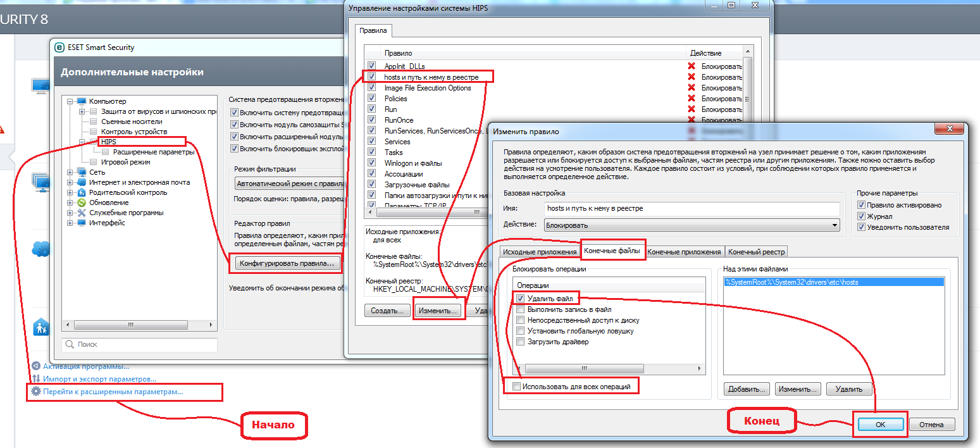The height and width of the screenshot is (448, 980).
Task: Click the Родительский контроль icon in tree
Action: [x=82, y=192]
